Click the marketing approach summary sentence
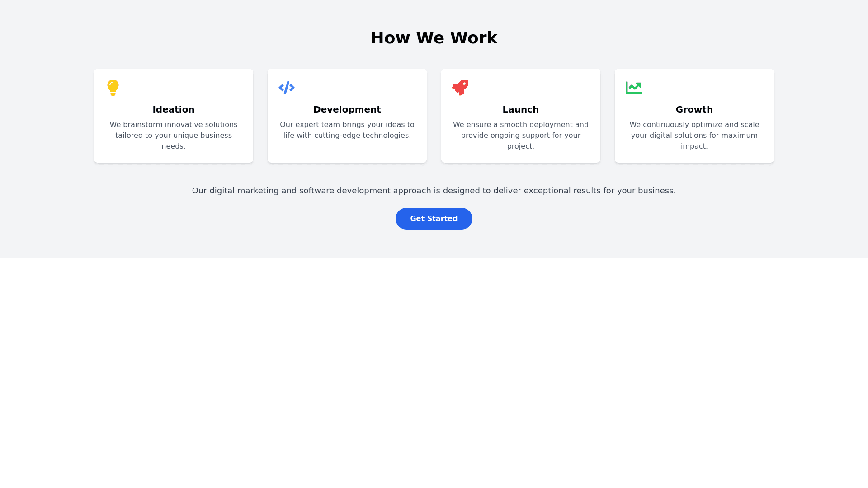 point(434,190)
